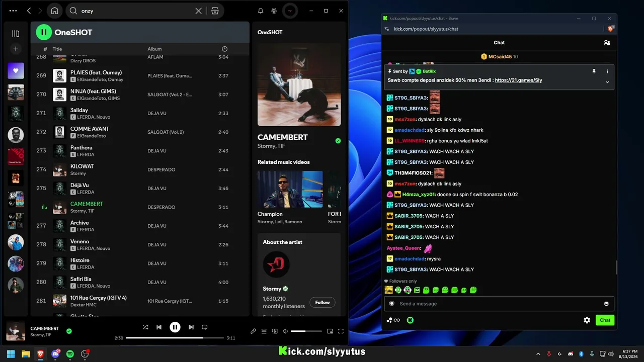Open Spotify What's New notifications bell
The height and width of the screenshot is (362, 644).
click(261, 11)
